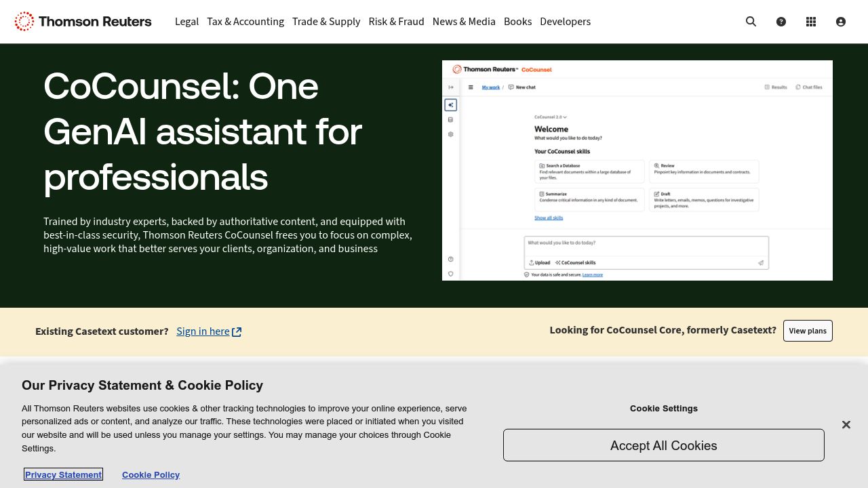Click the paragraph starting "Trained by industry experts"
868x488 pixels.
(228, 235)
